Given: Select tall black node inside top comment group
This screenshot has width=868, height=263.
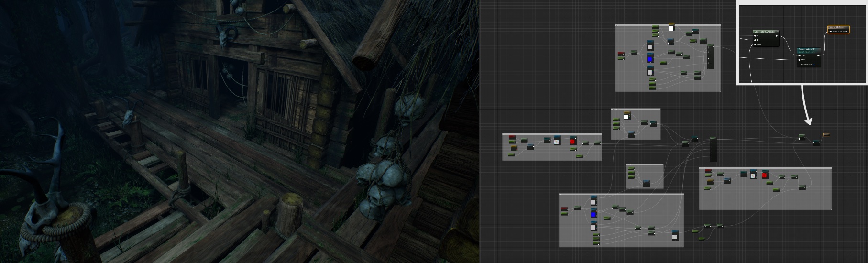Looking at the screenshot, I should click(x=710, y=57).
